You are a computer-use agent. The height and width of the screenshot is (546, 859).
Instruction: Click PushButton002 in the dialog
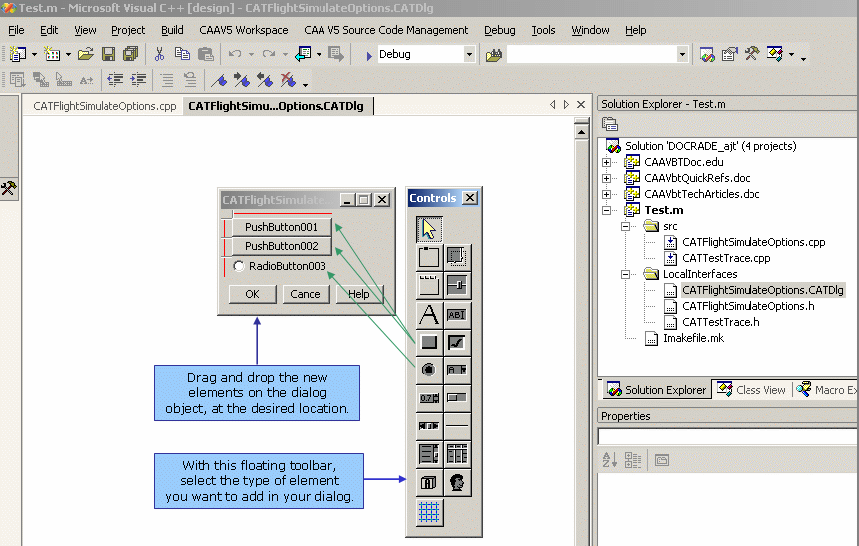pyautogui.click(x=281, y=246)
